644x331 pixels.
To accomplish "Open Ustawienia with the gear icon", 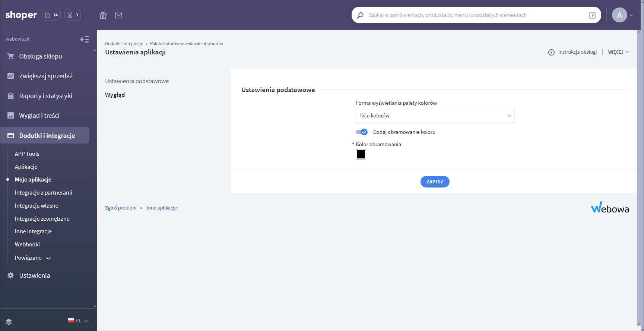I will (11, 275).
